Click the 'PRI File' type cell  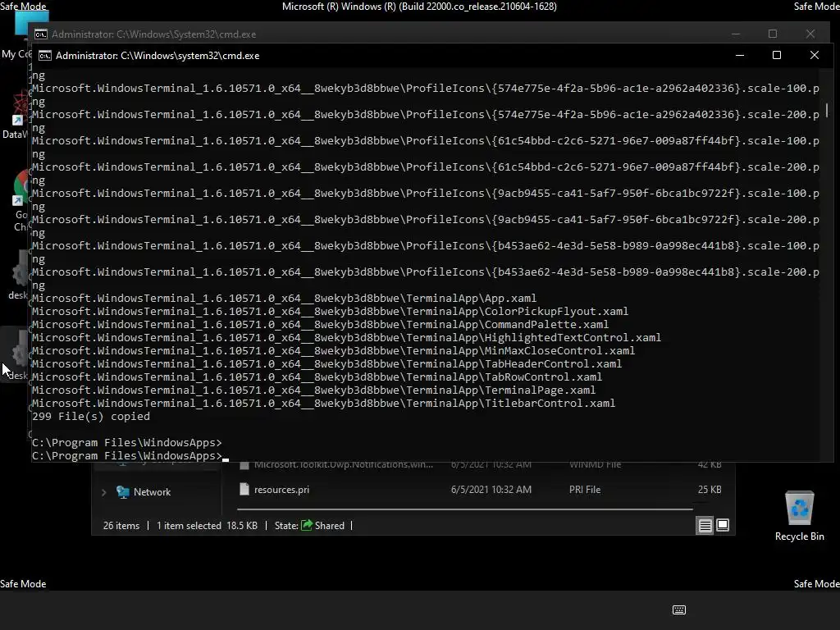584,490
